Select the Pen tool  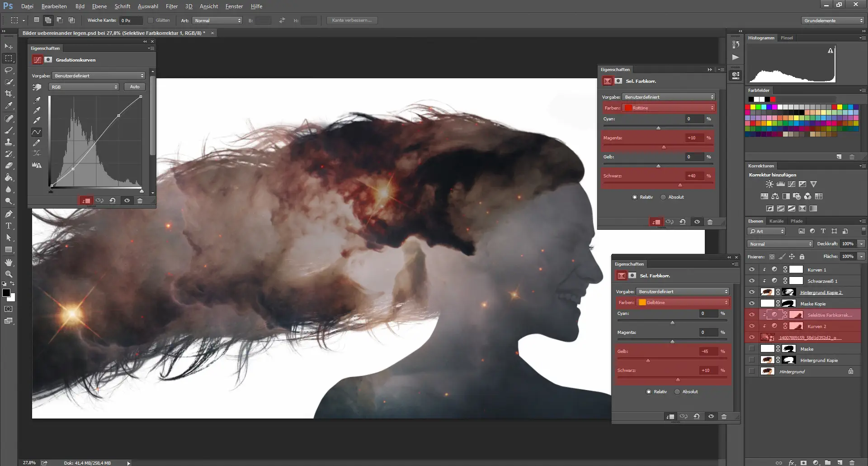pyautogui.click(x=8, y=214)
